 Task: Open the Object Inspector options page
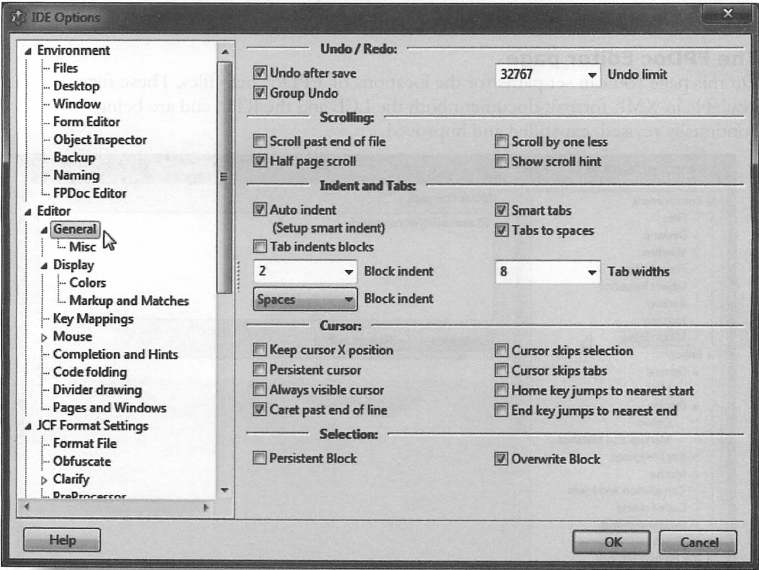coord(100,140)
